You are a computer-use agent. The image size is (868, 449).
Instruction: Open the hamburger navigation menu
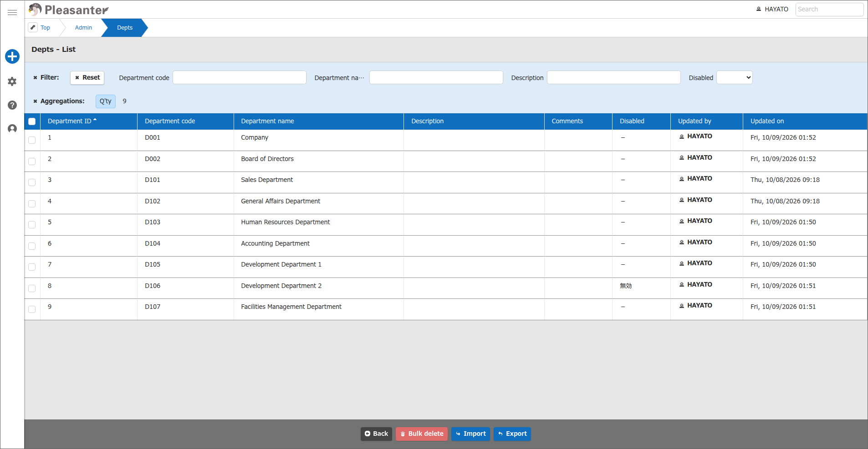(x=12, y=12)
